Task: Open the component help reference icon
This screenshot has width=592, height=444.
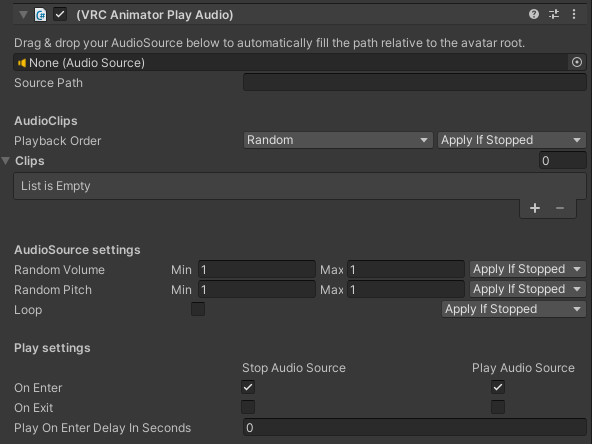Action: point(533,14)
